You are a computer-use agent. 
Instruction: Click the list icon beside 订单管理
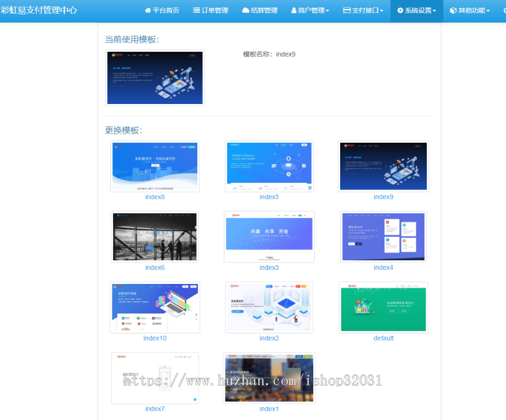pos(196,10)
